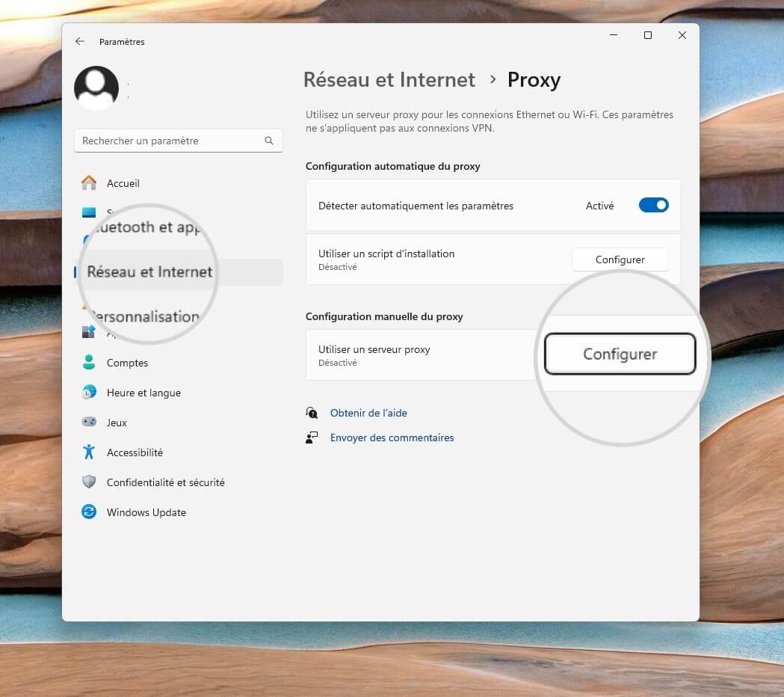
Task: Navigate to Réseau et Internet breadcrumb
Action: tap(389, 79)
